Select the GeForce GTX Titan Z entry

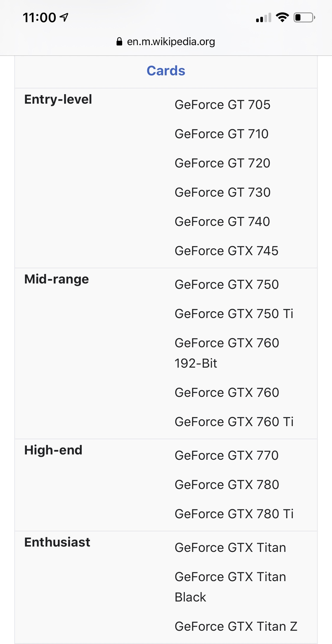[236, 626]
